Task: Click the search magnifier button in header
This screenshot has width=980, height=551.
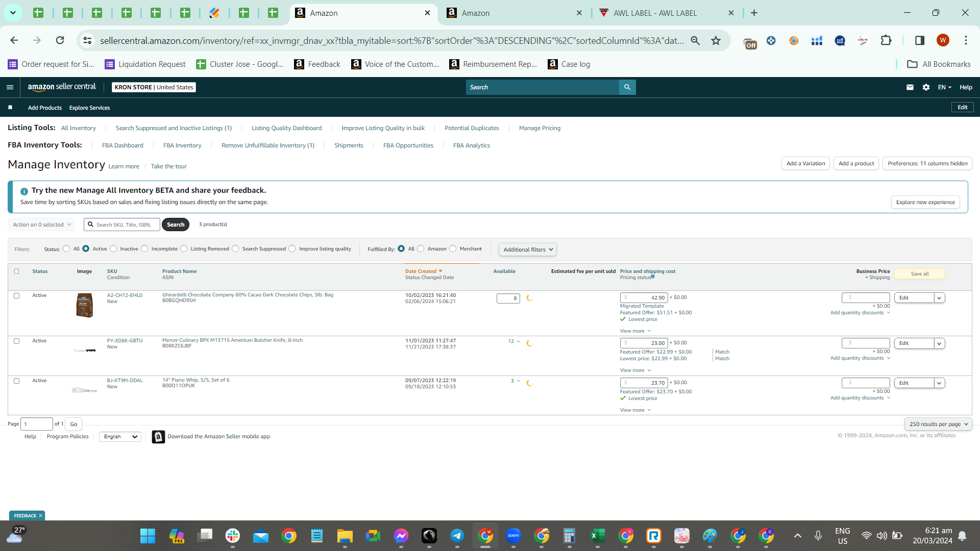Action: point(627,87)
